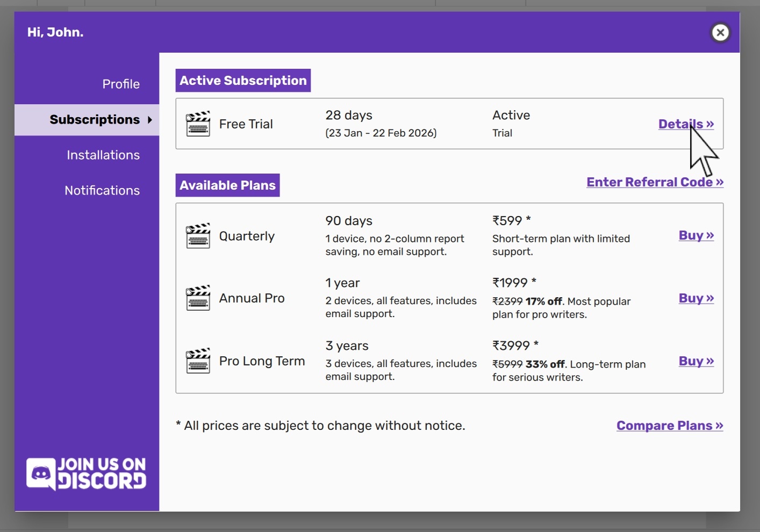Buy the Quarterly plan
Image resolution: width=760 pixels, height=532 pixels.
[696, 235]
